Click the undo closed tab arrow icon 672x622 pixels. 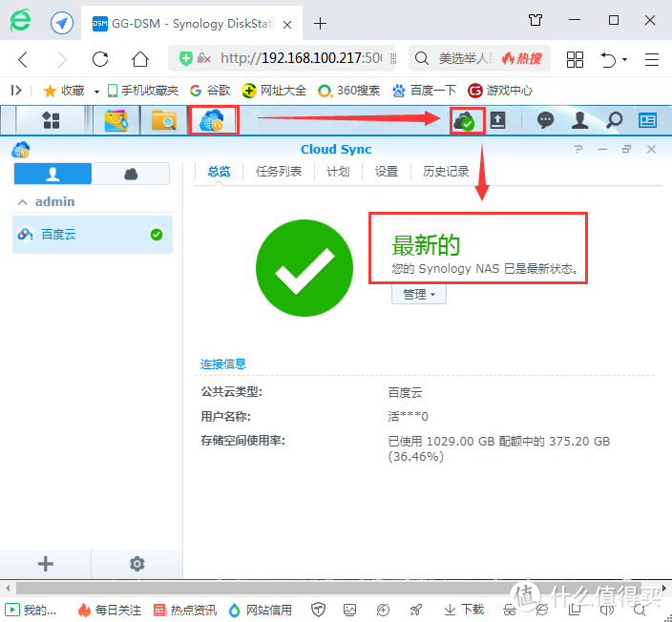(609, 59)
